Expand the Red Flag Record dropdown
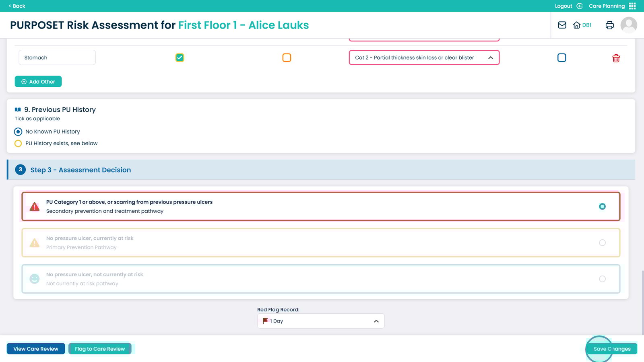This screenshot has width=644, height=362. 320,321
